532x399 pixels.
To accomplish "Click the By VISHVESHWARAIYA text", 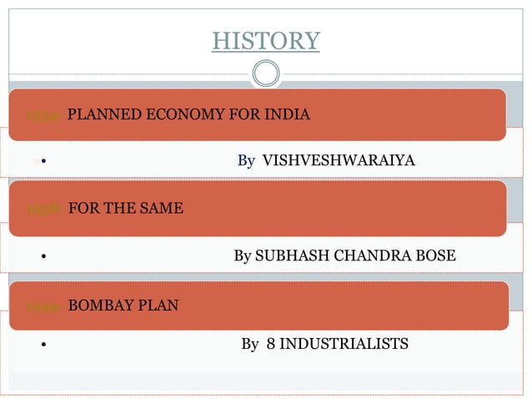I will click(326, 160).
